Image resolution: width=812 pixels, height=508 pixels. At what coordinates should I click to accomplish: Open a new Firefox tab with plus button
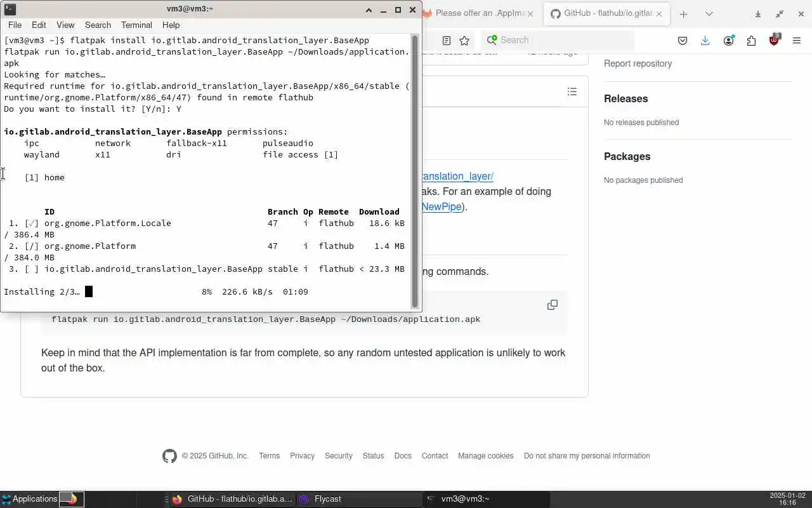coord(683,14)
